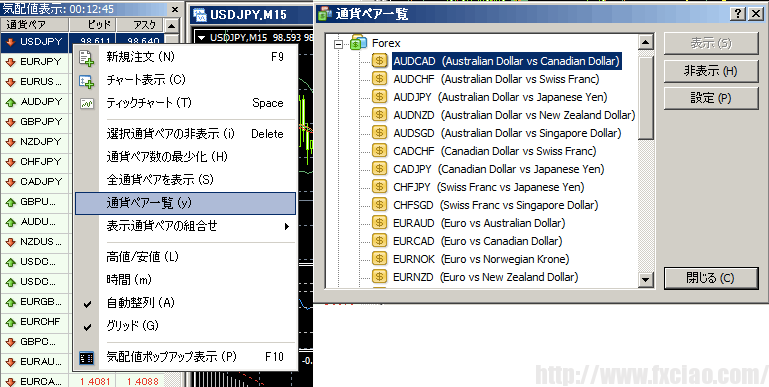Click the down arrow icon beside EURJPY
Screen dimensions: 769x387
[x=10, y=62]
